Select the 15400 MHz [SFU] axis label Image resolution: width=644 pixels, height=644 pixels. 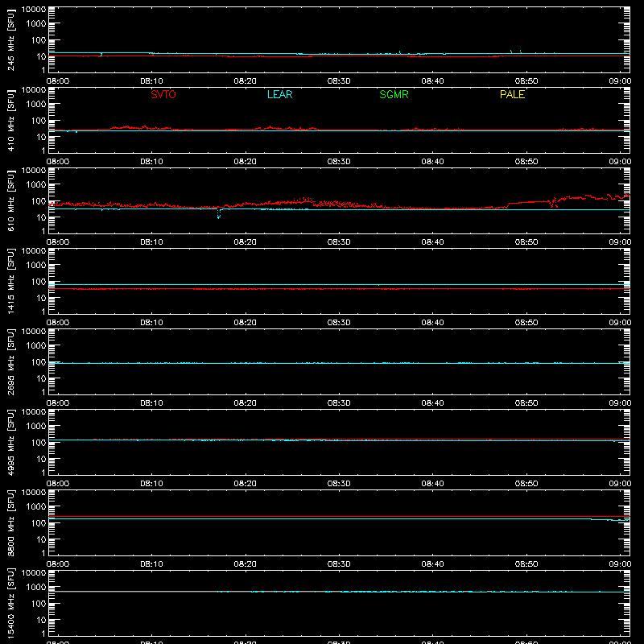[10, 603]
